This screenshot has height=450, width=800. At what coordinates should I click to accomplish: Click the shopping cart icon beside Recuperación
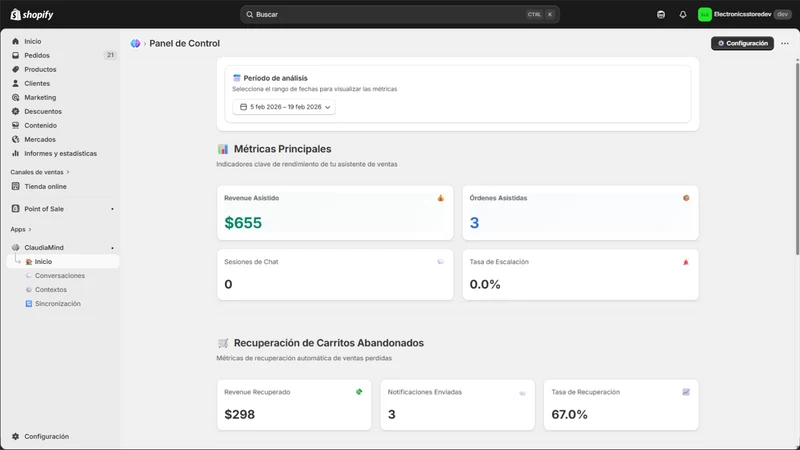223,343
